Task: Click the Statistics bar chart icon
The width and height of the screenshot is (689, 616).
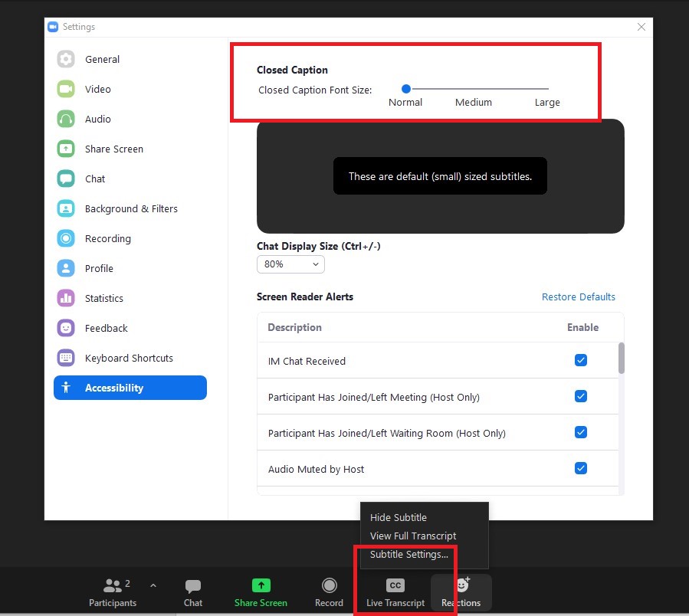Action: point(66,298)
